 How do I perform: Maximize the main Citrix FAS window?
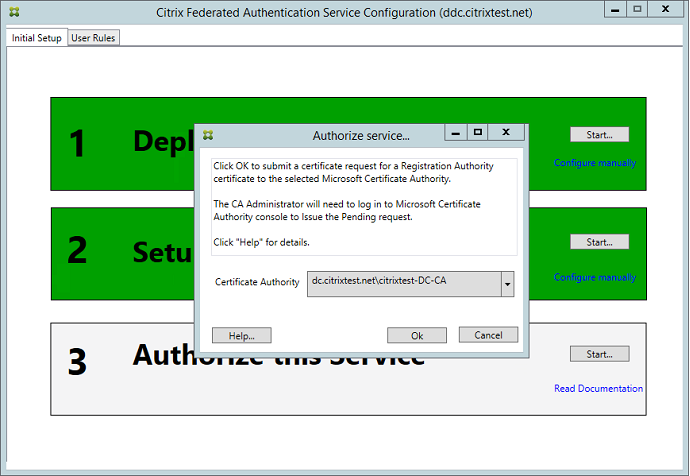click(637, 9)
